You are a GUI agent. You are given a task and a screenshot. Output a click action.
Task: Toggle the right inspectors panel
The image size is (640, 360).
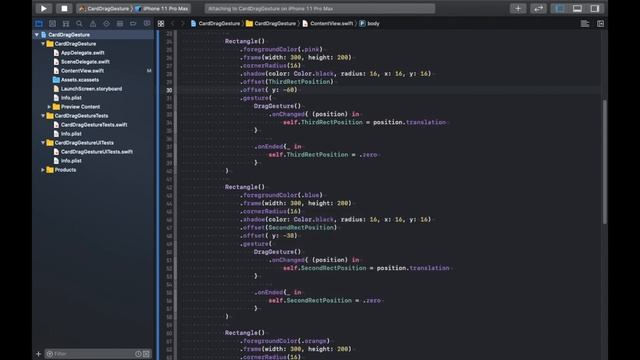click(x=595, y=9)
